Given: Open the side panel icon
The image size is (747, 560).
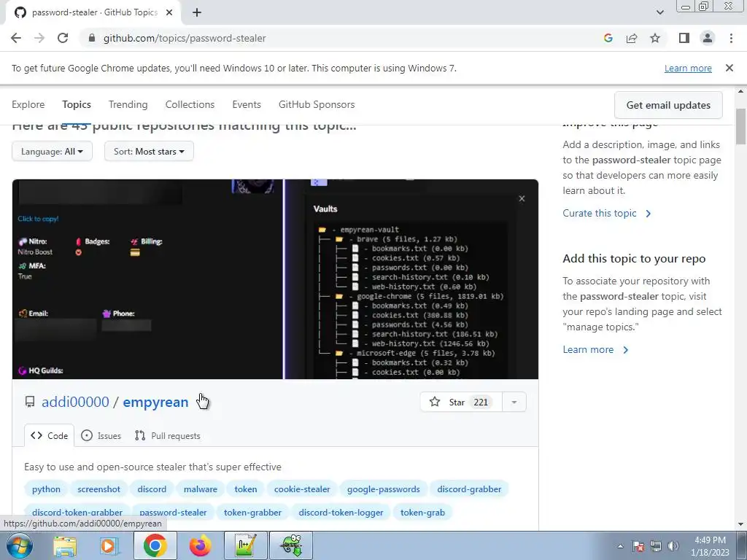Looking at the screenshot, I should pyautogui.click(x=684, y=38).
